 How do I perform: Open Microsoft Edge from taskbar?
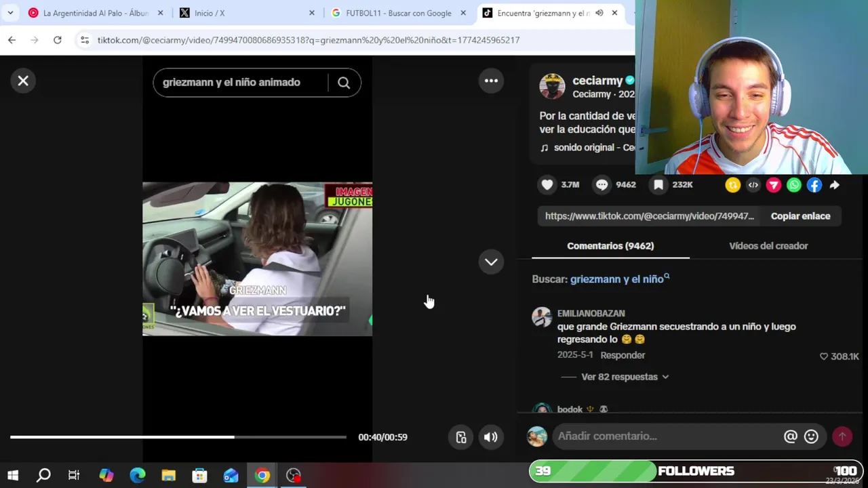(138, 475)
